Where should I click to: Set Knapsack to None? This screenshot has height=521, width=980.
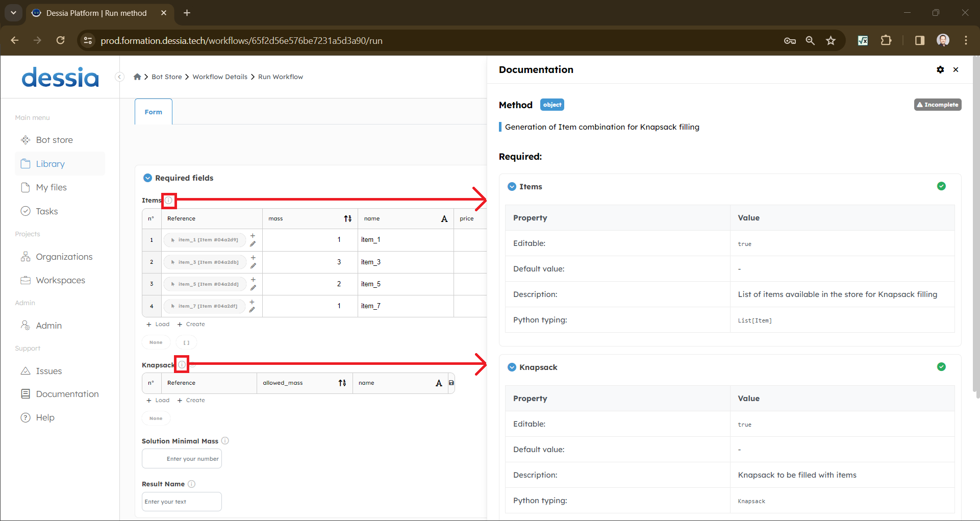[x=156, y=418]
